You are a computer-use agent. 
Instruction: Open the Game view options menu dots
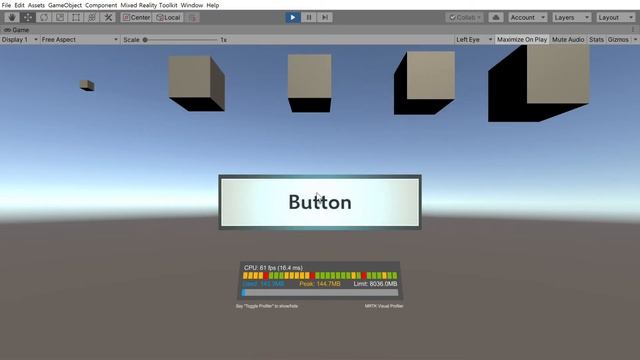point(633,29)
